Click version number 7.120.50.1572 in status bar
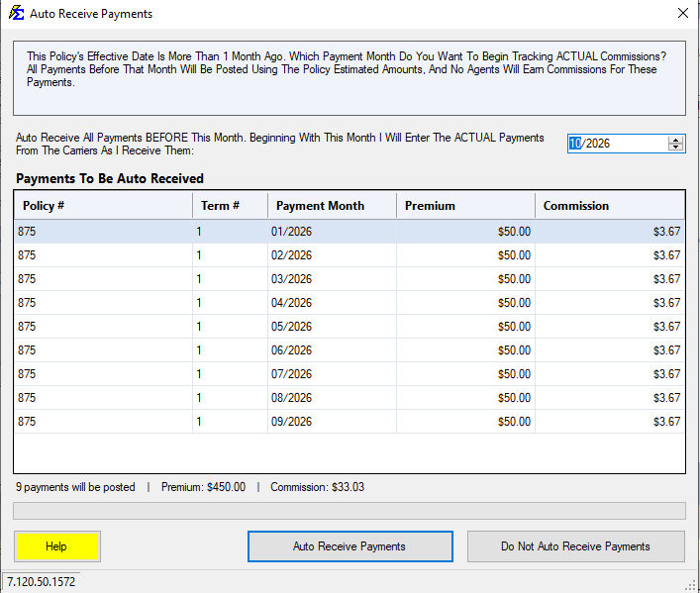 pos(41,582)
